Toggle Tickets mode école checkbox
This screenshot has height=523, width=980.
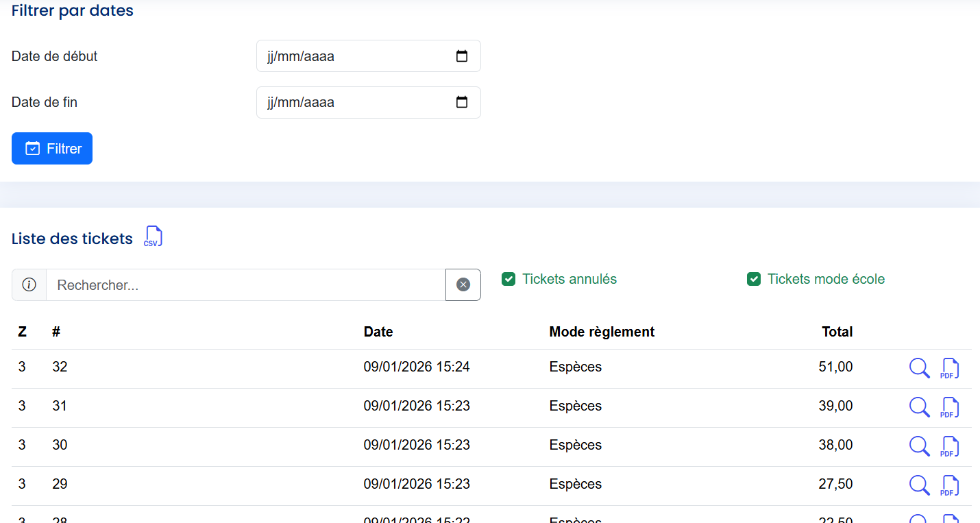click(754, 279)
